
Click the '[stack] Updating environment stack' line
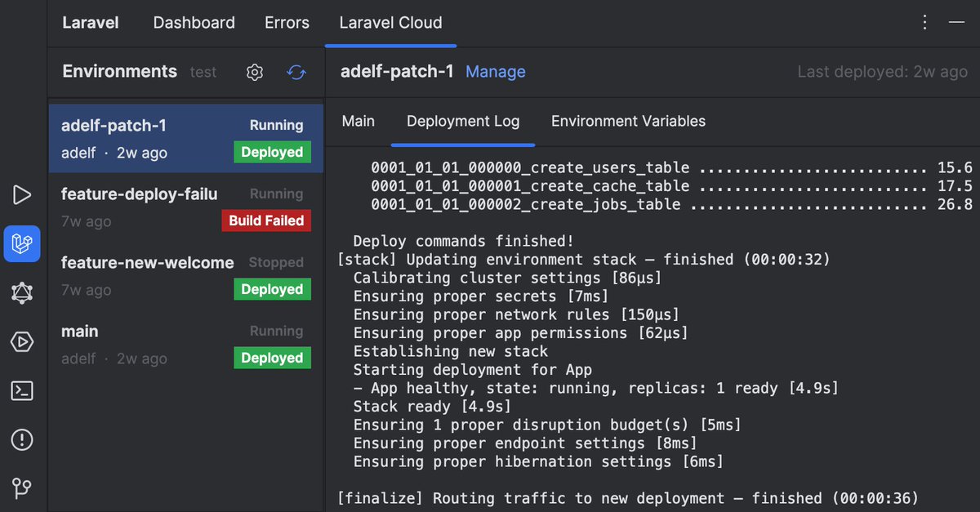tap(583, 260)
